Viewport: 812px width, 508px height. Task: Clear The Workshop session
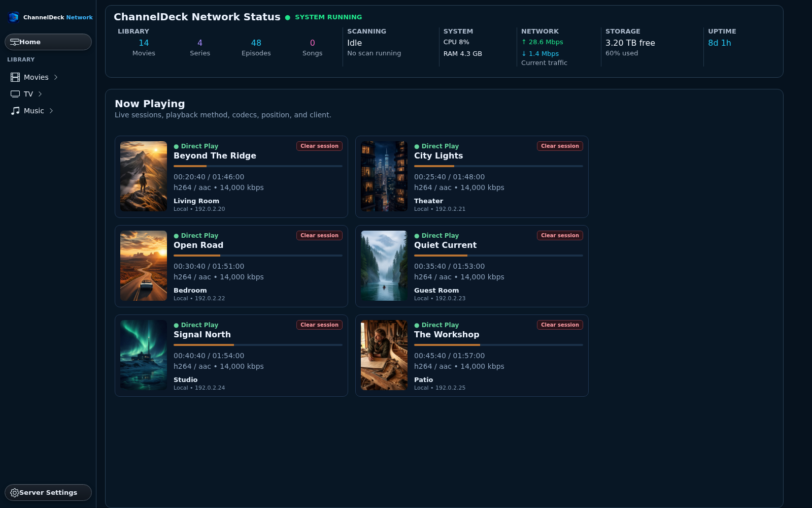tap(560, 325)
